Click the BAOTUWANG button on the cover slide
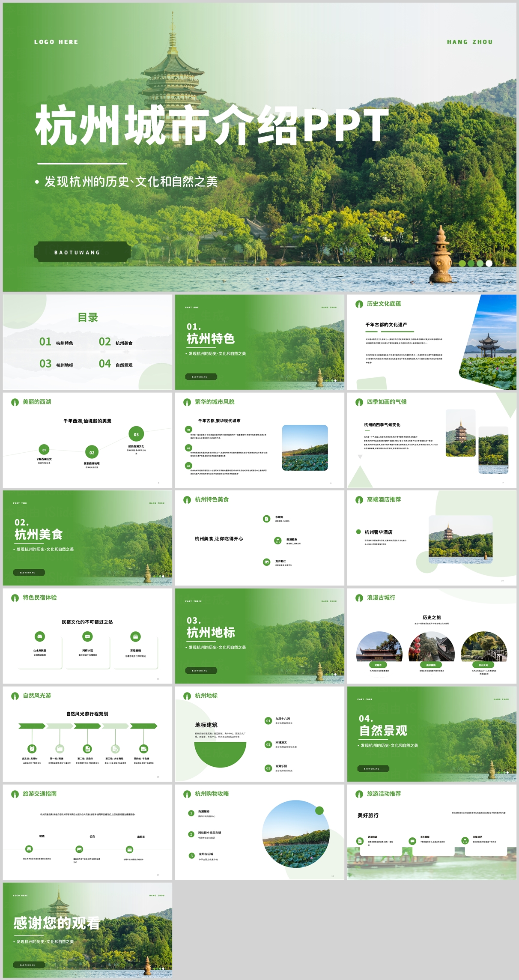 tap(82, 252)
